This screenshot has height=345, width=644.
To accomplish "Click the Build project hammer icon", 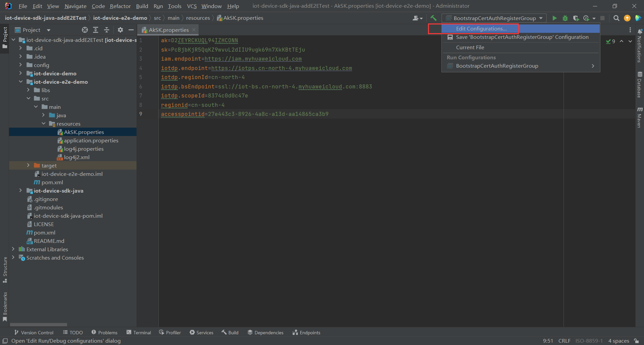I will pos(433,18).
